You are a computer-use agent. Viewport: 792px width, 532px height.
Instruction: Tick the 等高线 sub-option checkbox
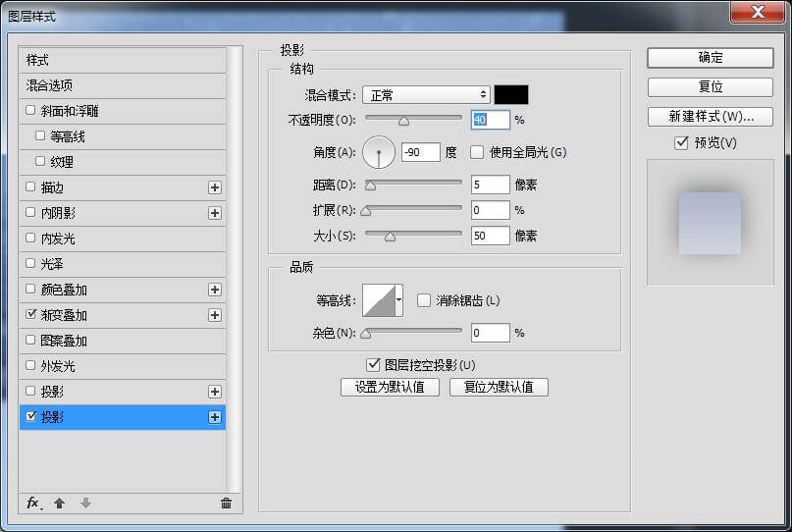tap(40, 135)
